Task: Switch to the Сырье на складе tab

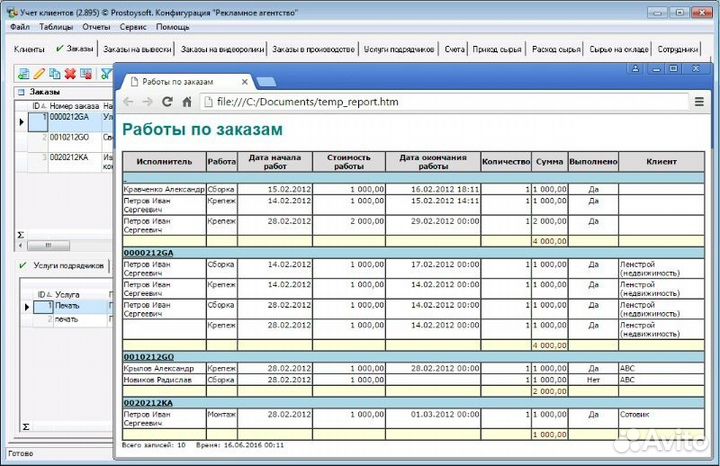Action: tap(619, 49)
